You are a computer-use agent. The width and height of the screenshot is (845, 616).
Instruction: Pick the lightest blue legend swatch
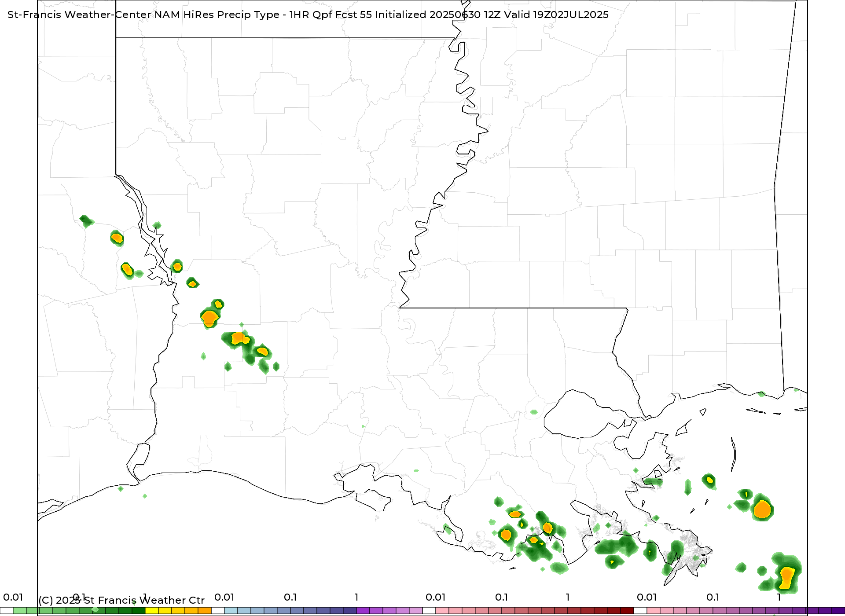tap(231, 611)
